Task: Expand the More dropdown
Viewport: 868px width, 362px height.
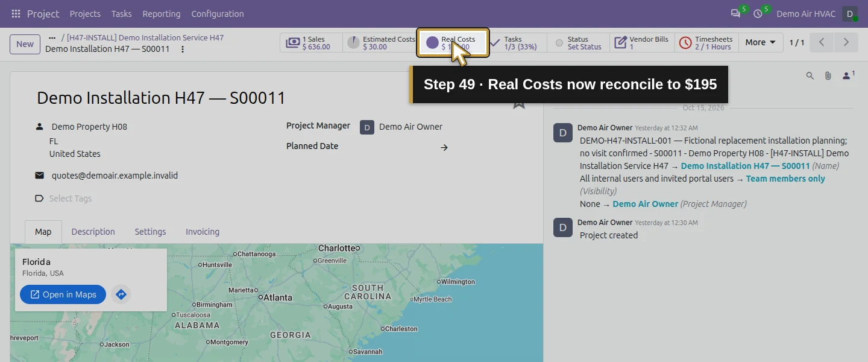Action: click(760, 42)
